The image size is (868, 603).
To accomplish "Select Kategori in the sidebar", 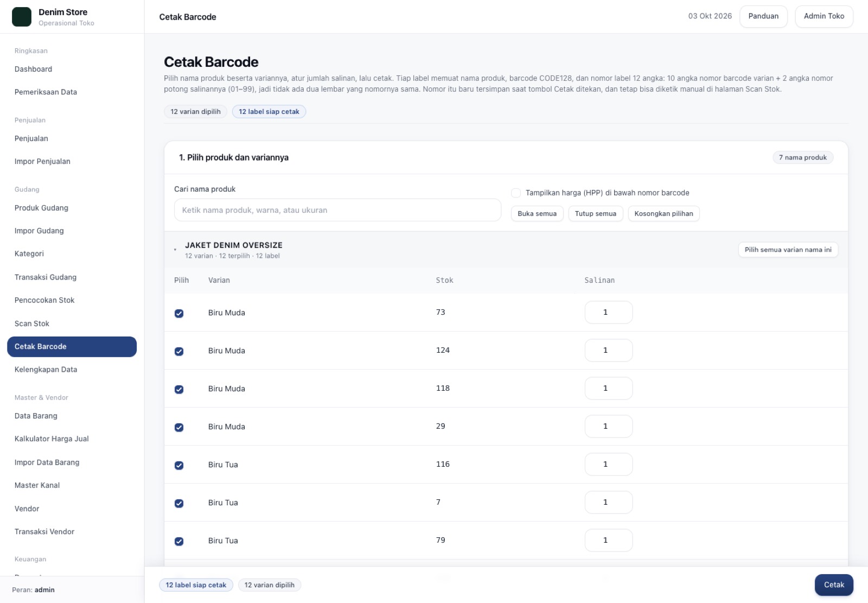I will [72, 253].
